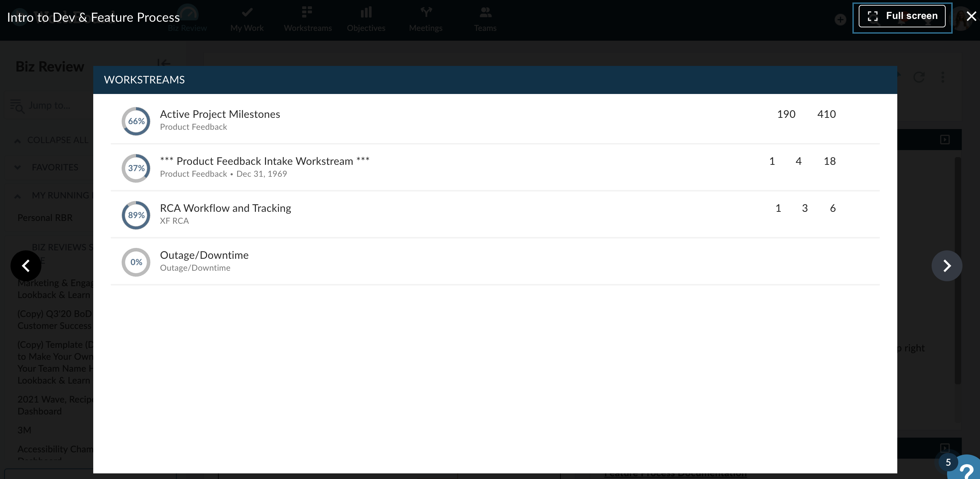Close the presentation overlay with the X
980x479 pixels.
click(x=971, y=16)
